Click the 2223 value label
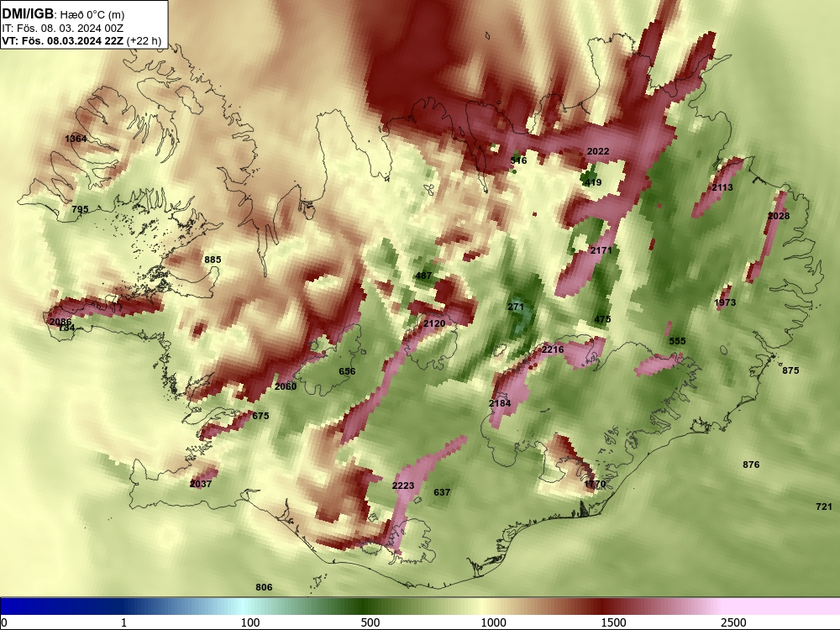 point(403,486)
